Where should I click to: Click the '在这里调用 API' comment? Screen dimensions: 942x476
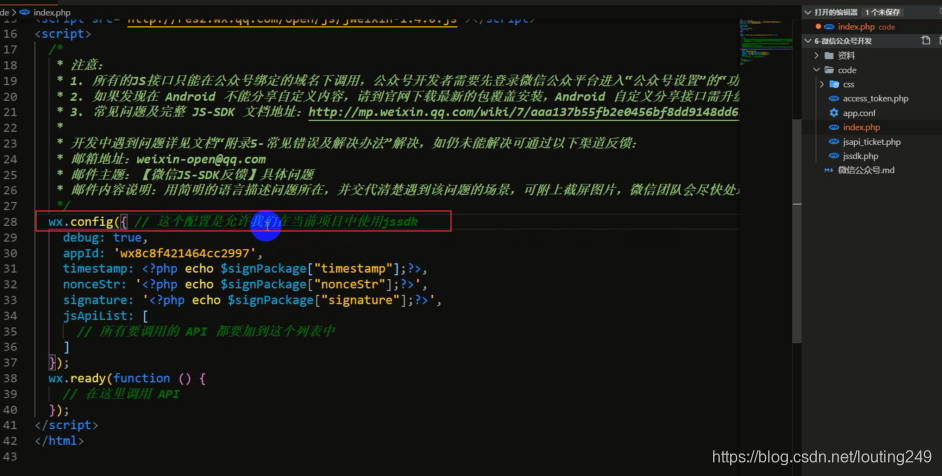(x=121, y=394)
